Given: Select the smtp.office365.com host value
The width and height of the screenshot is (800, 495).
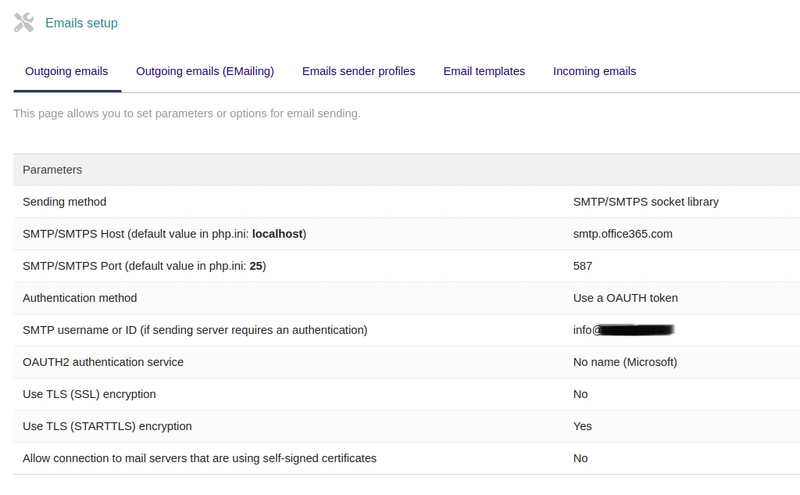Looking at the screenshot, I should pos(622,234).
